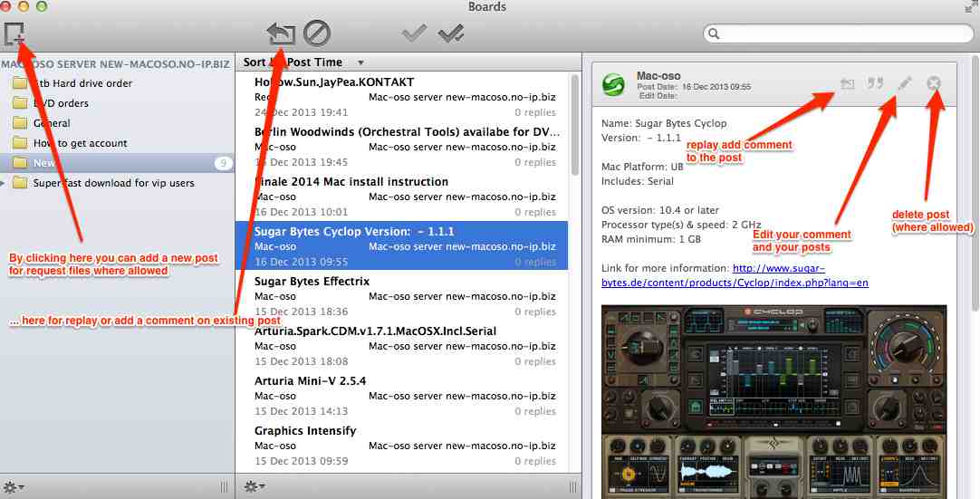Expand the Super fast download folder
Viewport: 980px width, 499px height.
pyautogui.click(x=5, y=183)
